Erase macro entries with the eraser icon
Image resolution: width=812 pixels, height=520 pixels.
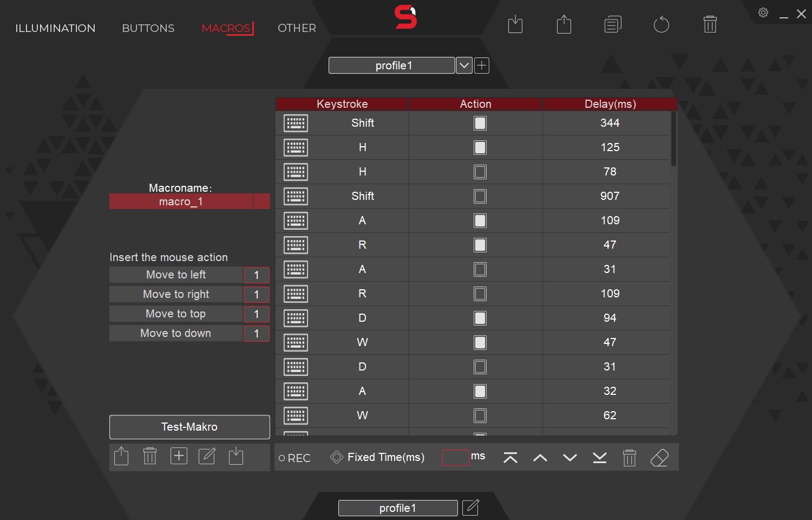(659, 457)
